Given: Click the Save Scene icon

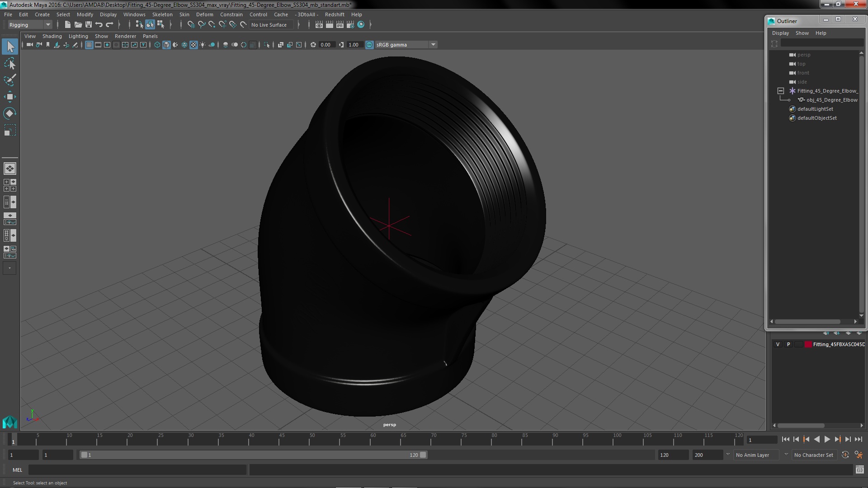Looking at the screenshot, I should [89, 25].
